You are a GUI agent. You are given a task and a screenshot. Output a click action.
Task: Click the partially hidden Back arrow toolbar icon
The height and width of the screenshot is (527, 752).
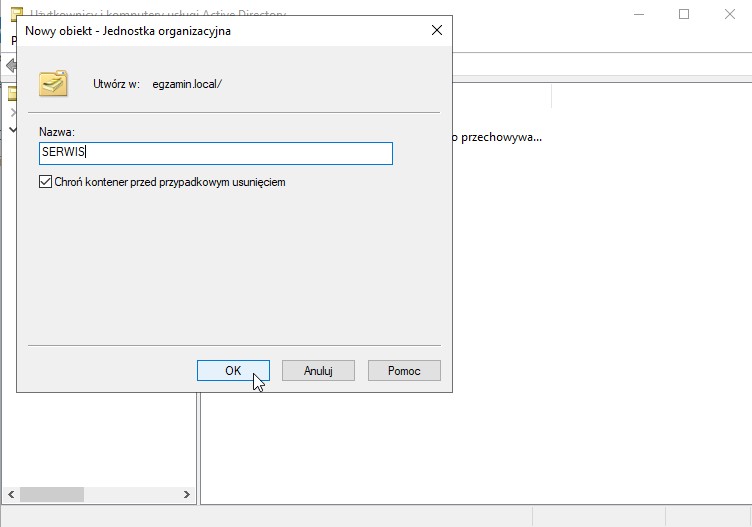[10, 65]
